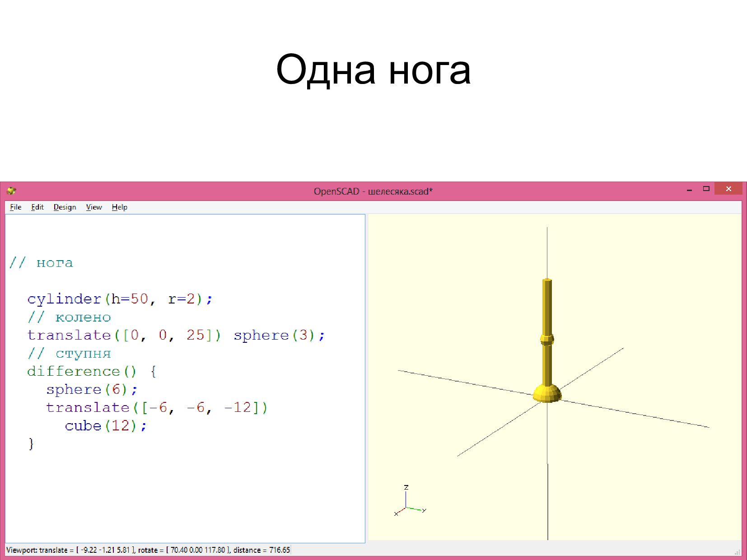
Task: Open the File menu
Action: 16,207
